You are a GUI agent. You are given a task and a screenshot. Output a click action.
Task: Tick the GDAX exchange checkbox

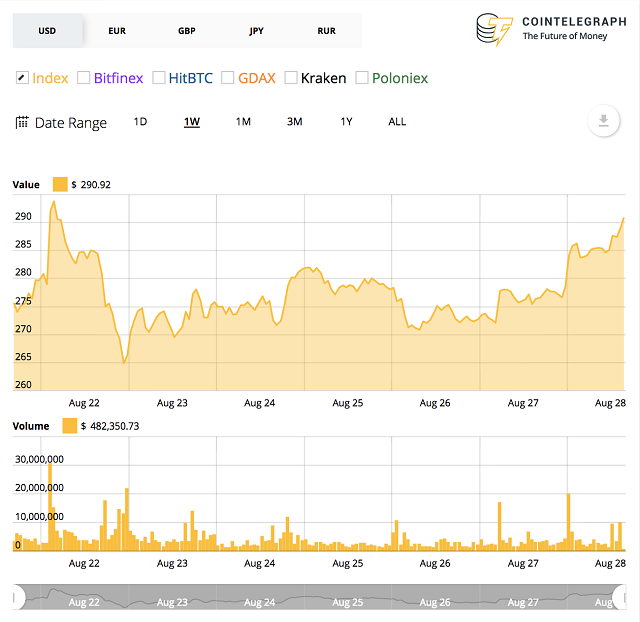click(x=228, y=78)
